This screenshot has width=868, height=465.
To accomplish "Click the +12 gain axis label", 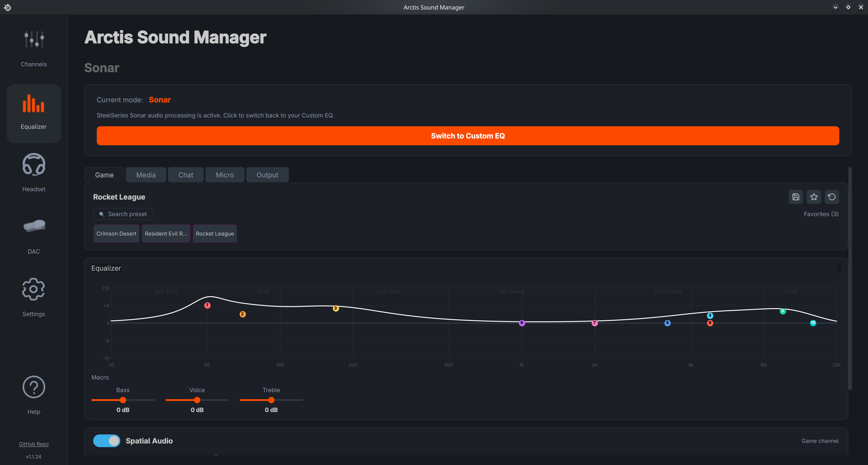I will coord(105,288).
